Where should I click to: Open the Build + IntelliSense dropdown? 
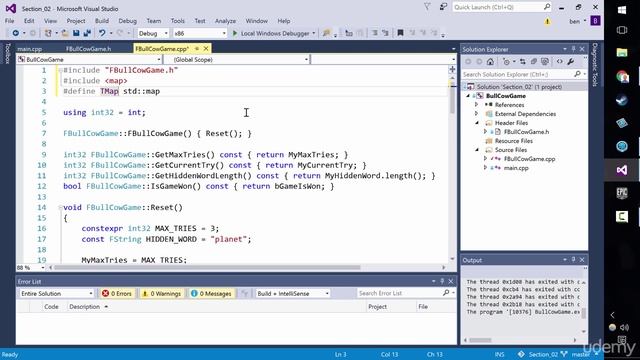(293, 293)
